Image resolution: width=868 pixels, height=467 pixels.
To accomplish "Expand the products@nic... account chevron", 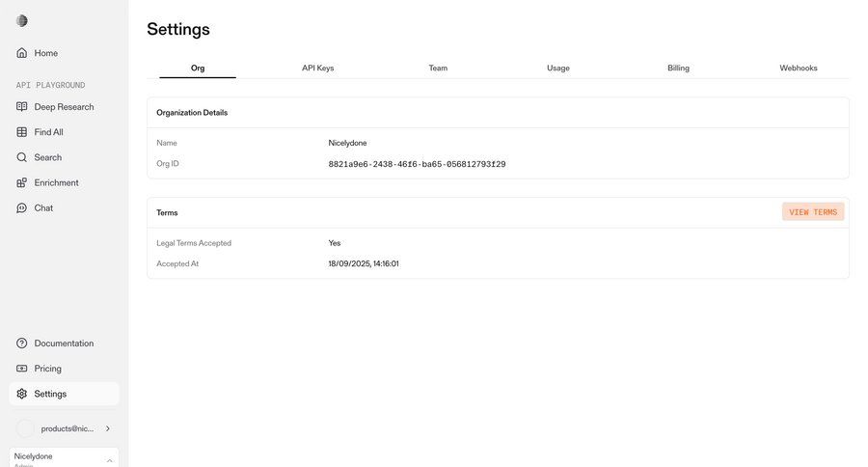I will point(108,428).
